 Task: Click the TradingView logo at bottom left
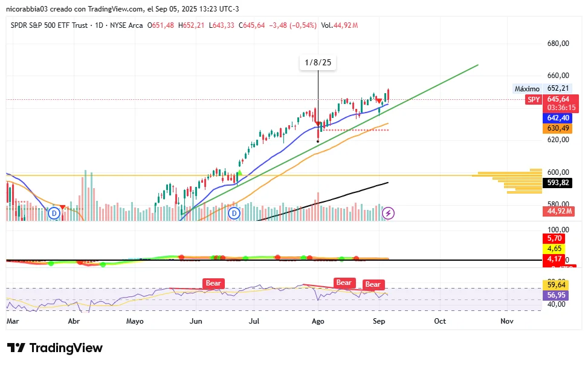(55, 348)
